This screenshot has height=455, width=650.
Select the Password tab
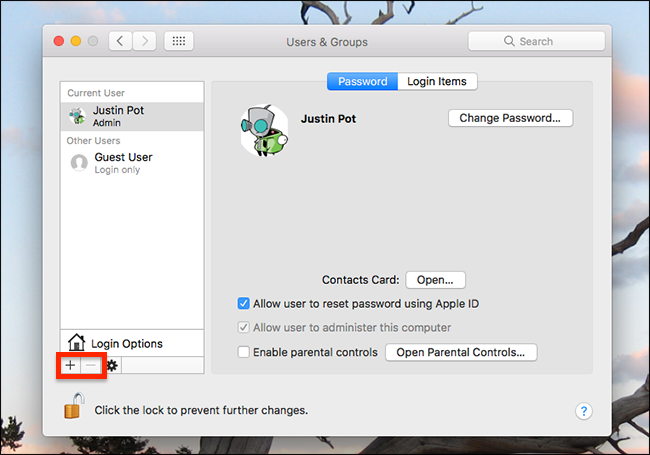(x=362, y=81)
